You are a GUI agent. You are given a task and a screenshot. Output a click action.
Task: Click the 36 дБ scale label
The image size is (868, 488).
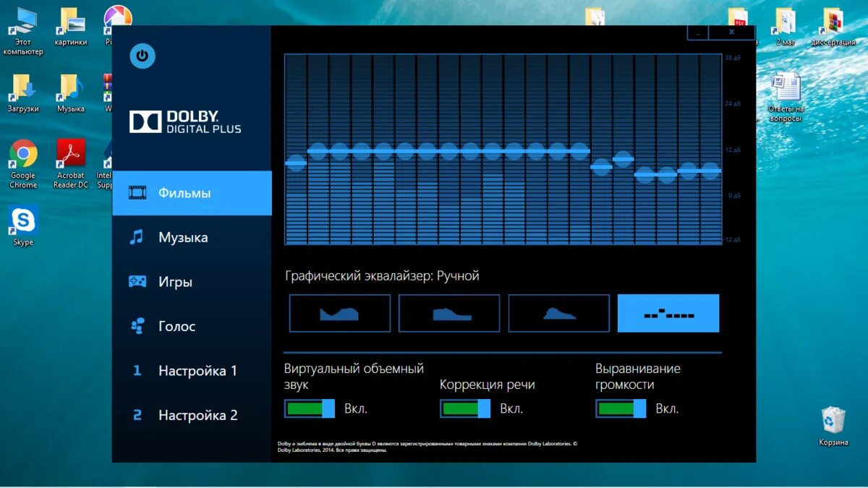point(733,58)
